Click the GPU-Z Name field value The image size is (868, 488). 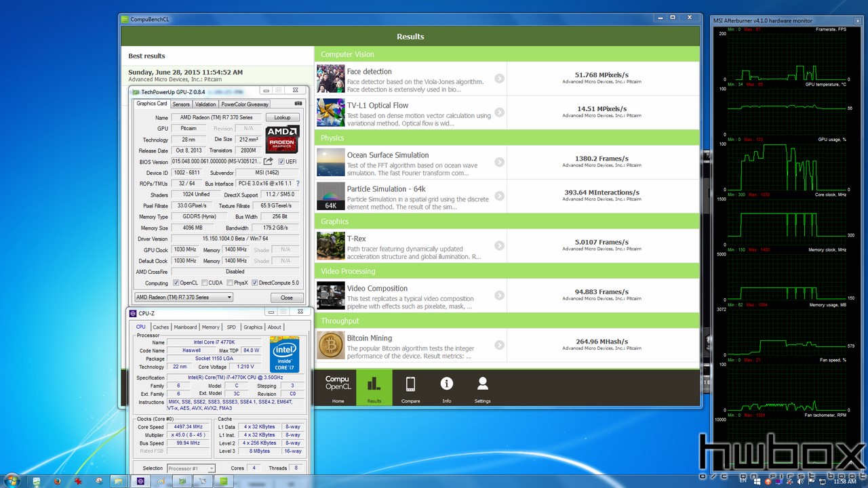point(216,117)
